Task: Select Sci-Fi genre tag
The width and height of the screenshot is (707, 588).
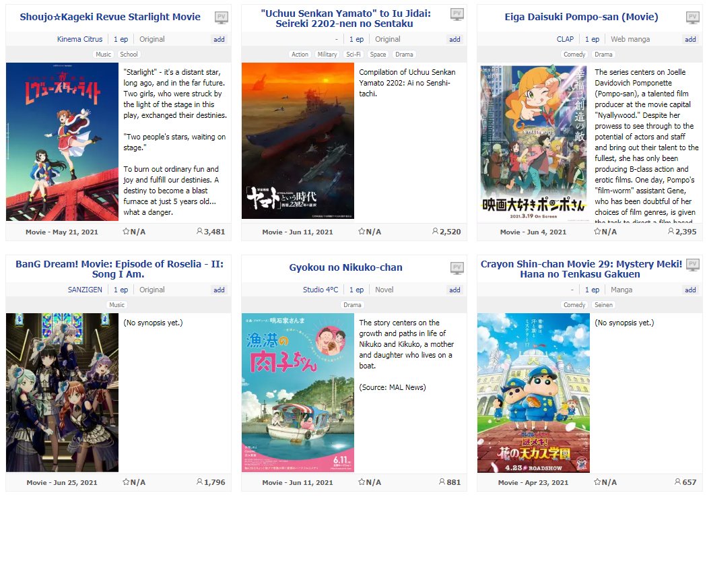Action: [x=353, y=54]
